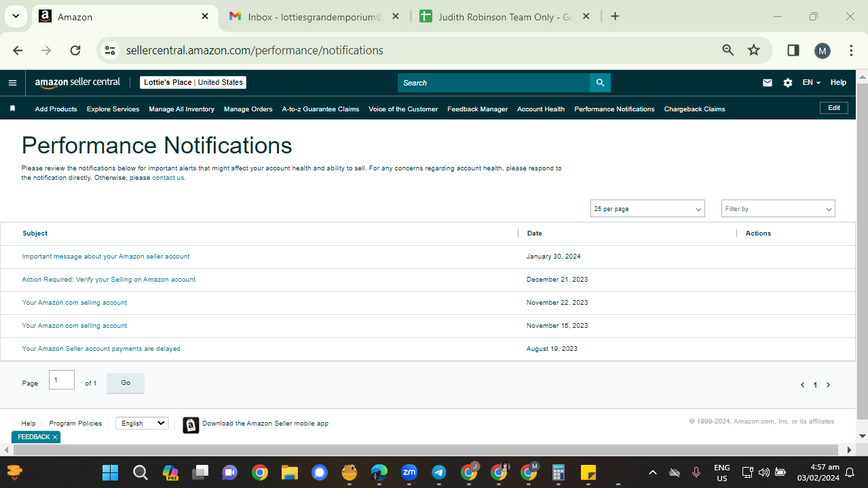The height and width of the screenshot is (488, 868).
Task: Open Sticky Notes from taskbar
Action: pyautogui.click(x=588, y=472)
